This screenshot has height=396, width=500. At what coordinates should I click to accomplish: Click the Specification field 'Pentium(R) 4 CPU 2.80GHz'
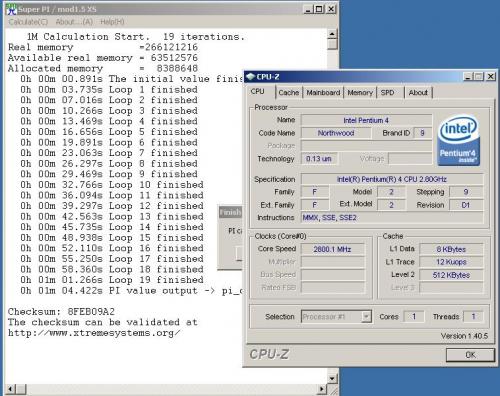pos(392,179)
